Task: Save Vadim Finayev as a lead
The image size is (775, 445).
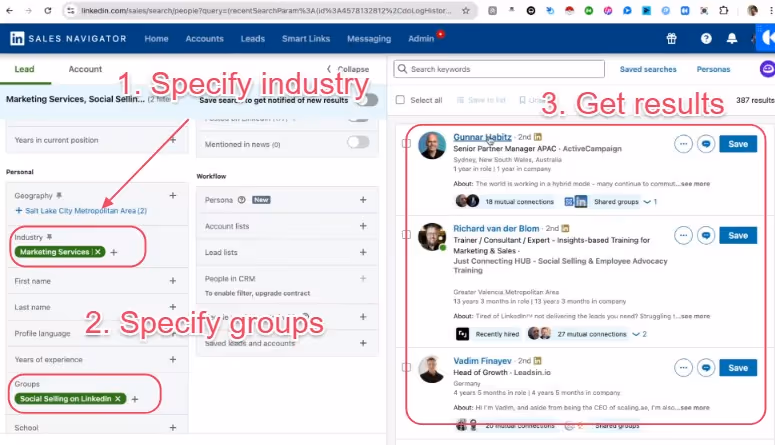Action: [738, 367]
